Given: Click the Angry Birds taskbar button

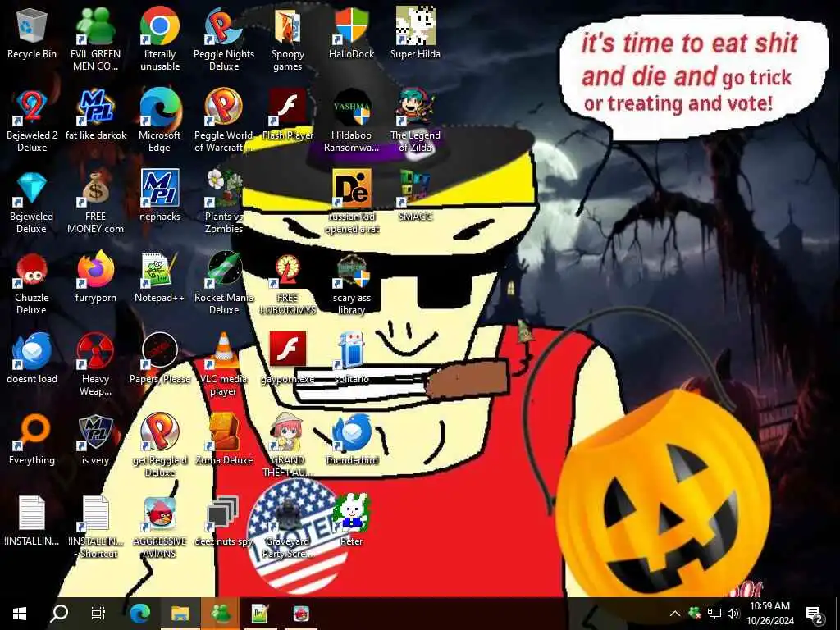Looking at the screenshot, I should click(301, 614).
